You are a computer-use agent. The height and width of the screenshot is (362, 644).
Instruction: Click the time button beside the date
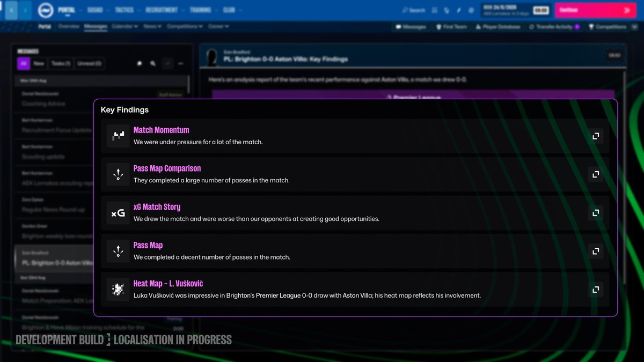(x=541, y=10)
